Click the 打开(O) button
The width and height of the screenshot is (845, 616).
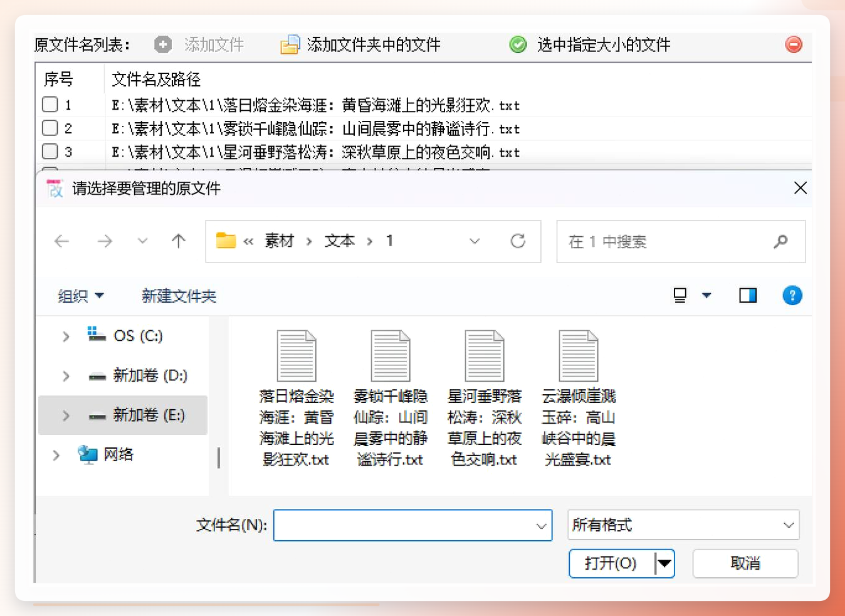611,563
